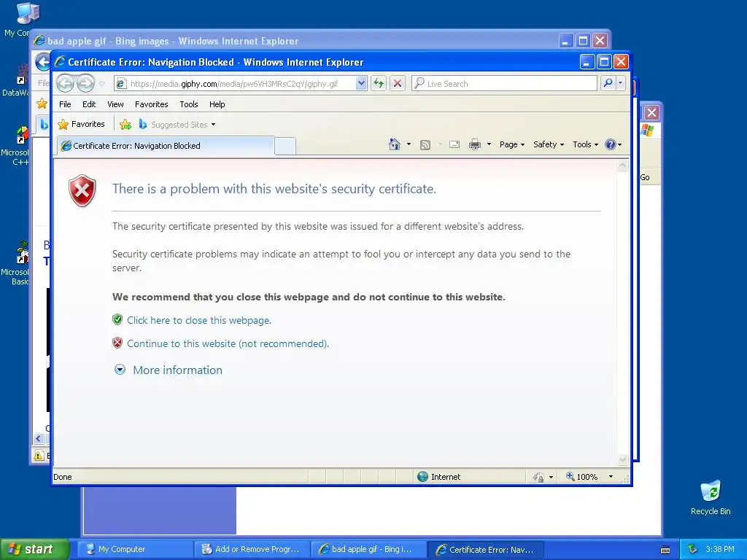Click the Print icon

click(x=474, y=144)
